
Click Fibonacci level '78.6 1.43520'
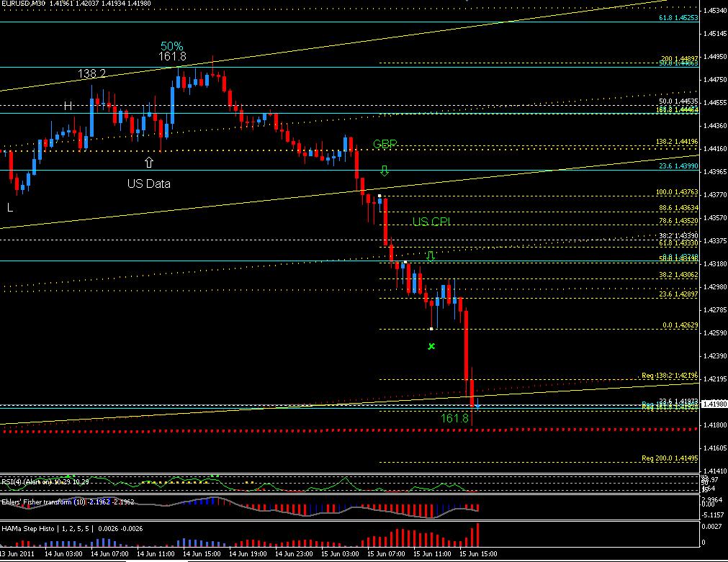coord(678,221)
